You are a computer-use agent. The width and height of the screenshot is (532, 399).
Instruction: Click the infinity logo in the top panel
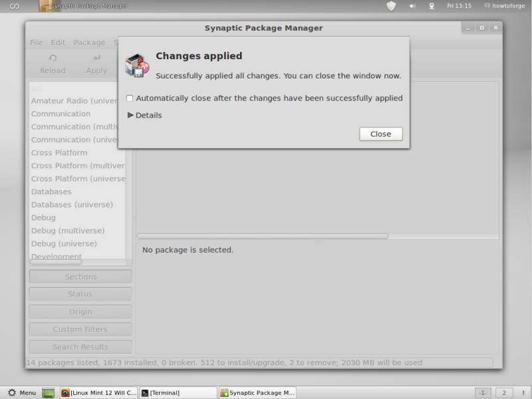click(14, 6)
